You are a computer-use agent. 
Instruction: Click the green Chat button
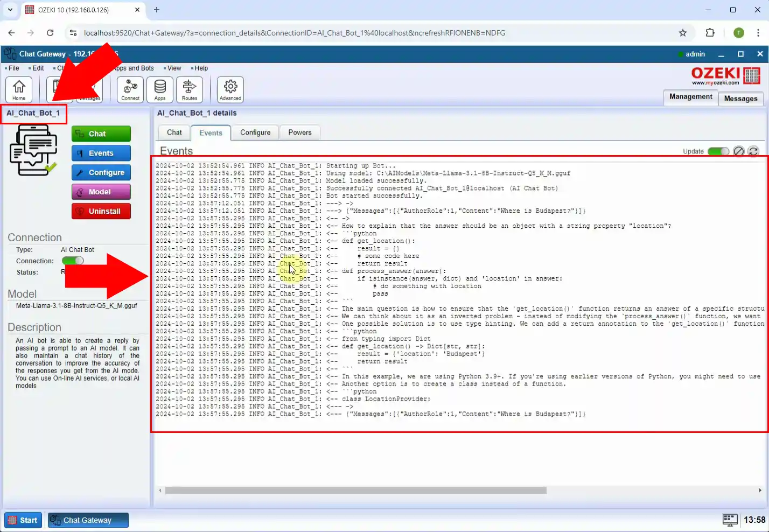[x=101, y=134]
